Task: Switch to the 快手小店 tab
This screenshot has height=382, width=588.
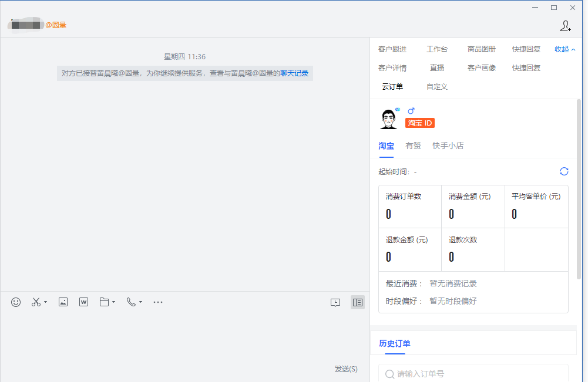Action: tap(448, 146)
